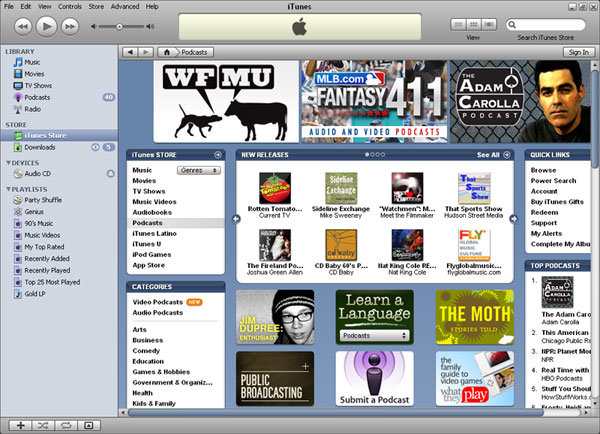This screenshot has height=434, width=600.
Task: Open the WFMU banner
Action: [x=226, y=101]
